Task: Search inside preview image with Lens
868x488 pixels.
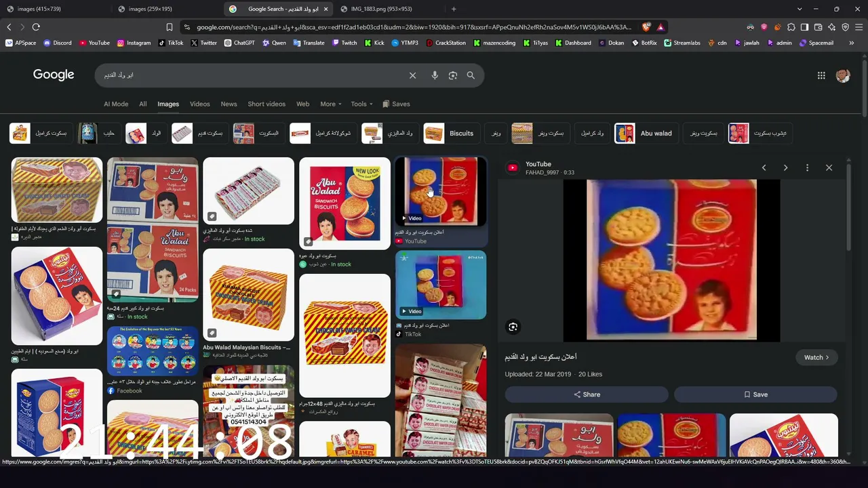Action: pos(513,327)
